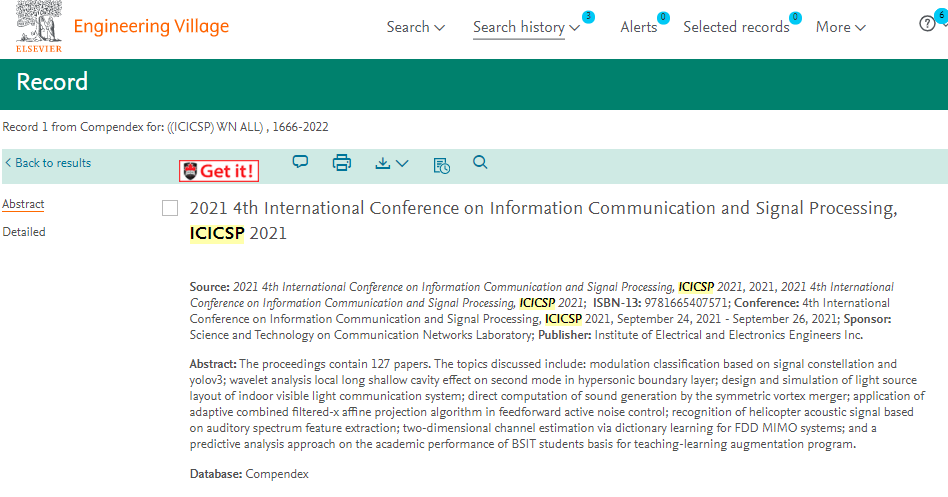The width and height of the screenshot is (948, 497).
Task: Open the comment speech bubble icon
Action: pos(300,162)
